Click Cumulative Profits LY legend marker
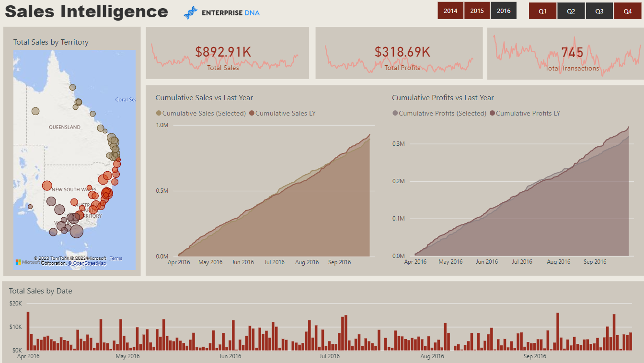The width and height of the screenshot is (644, 363). click(x=492, y=113)
